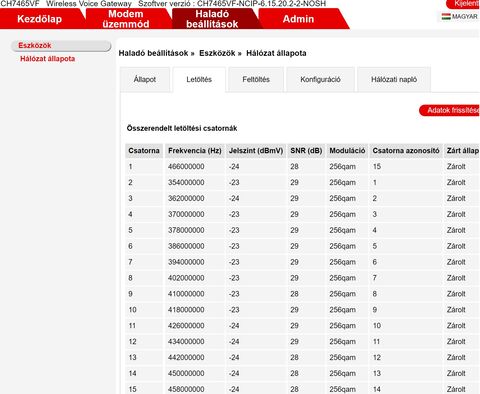Select frequency value 354000000
Screen dimensions: 480x394
click(186, 182)
